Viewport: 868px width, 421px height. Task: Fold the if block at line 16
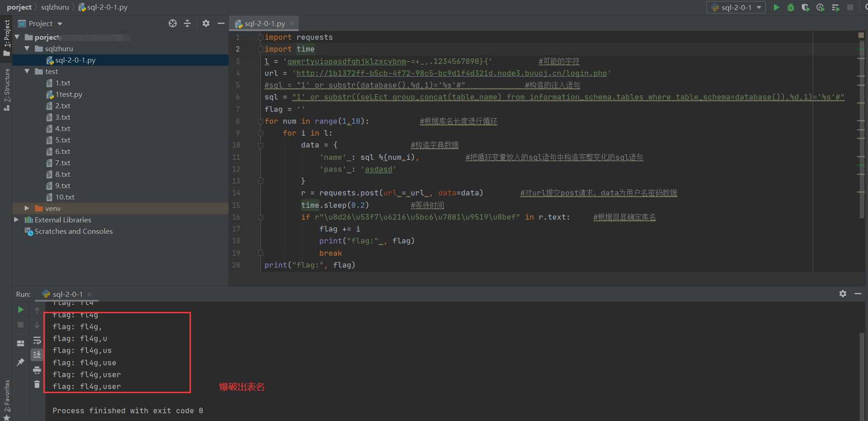(x=260, y=217)
